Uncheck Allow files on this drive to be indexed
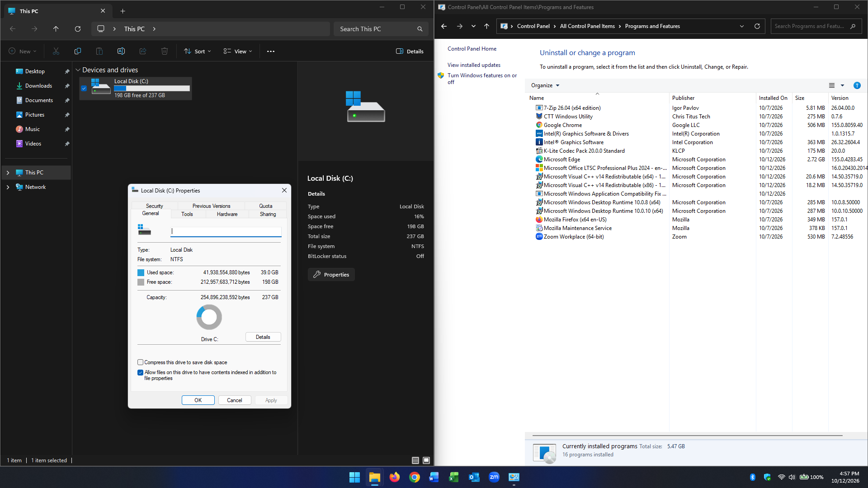868x488 pixels. pyautogui.click(x=140, y=373)
